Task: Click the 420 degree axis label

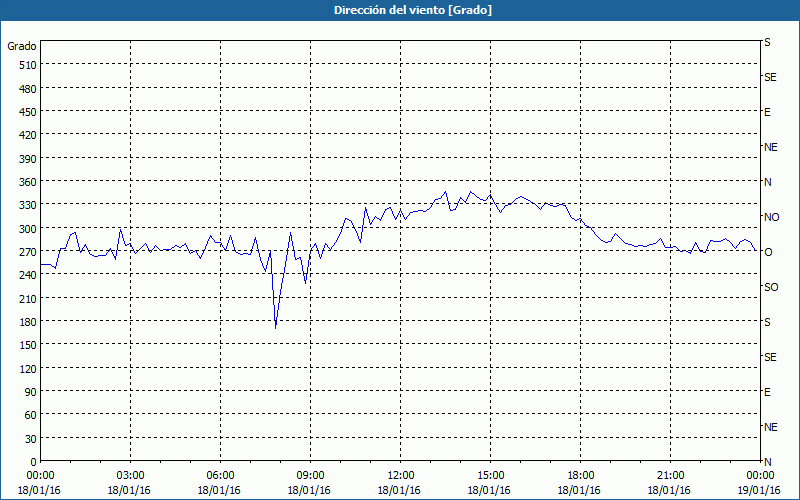Action: click(29, 135)
